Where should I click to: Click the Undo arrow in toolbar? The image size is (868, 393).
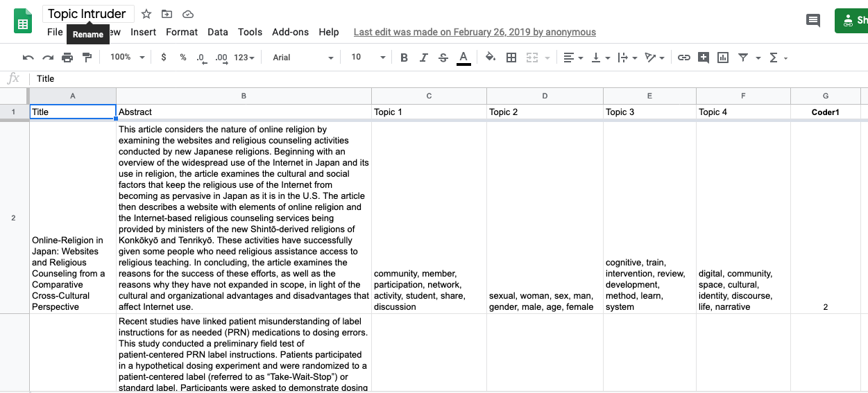[x=28, y=58]
